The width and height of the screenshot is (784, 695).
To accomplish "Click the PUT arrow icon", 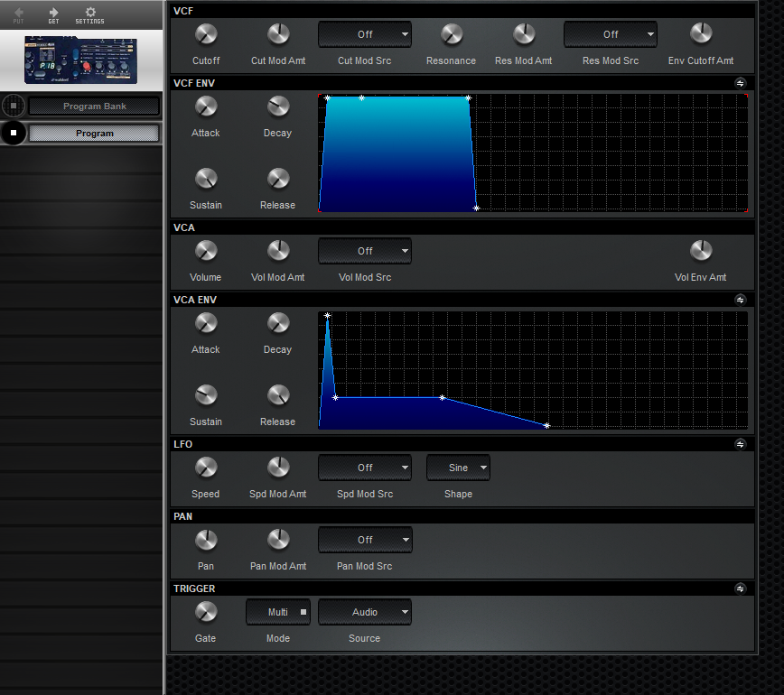I will pos(18,12).
